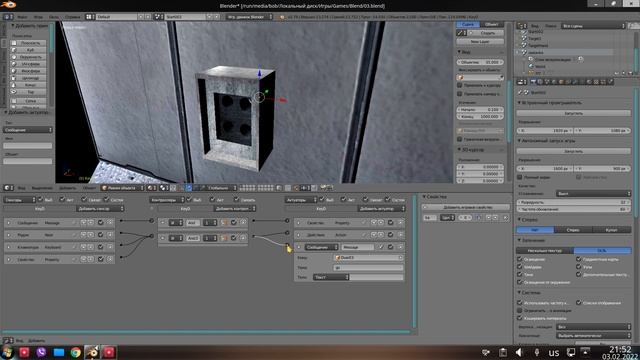Screen dimensions: 640x360
Task: Select 'Несколько текстур' multitexture shading mode
Action: [x=545, y=250]
